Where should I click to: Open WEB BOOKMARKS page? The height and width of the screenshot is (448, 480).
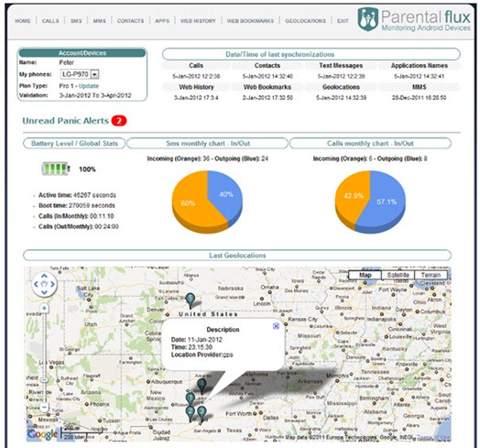(x=250, y=21)
